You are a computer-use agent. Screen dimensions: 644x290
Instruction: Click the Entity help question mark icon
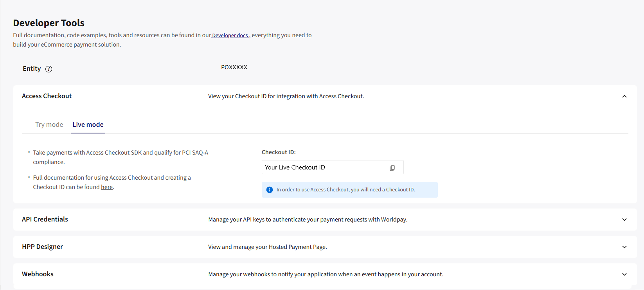49,69
